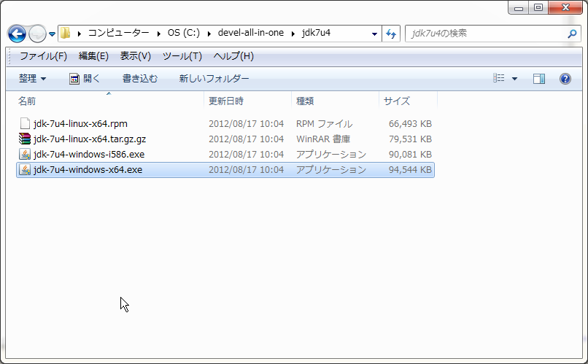Screen dimensions: 588x364
Task: Select file jdk-7u4-linux-x64.tar.gz.gz
Action: (90, 139)
